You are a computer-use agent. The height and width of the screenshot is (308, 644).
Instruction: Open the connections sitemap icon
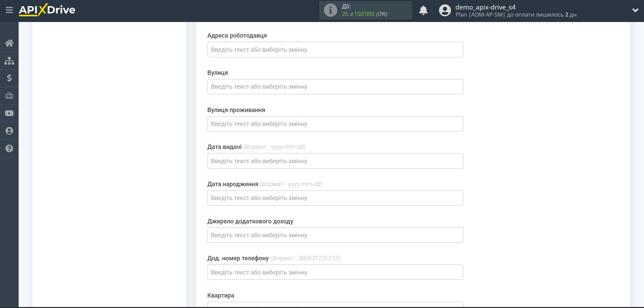point(9,61)
